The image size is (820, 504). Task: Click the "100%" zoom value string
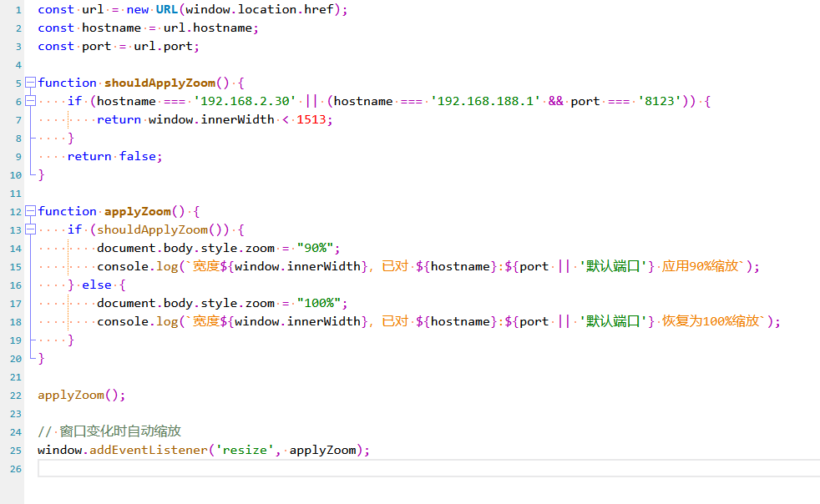pyautogui.click(x=321, y=303)
